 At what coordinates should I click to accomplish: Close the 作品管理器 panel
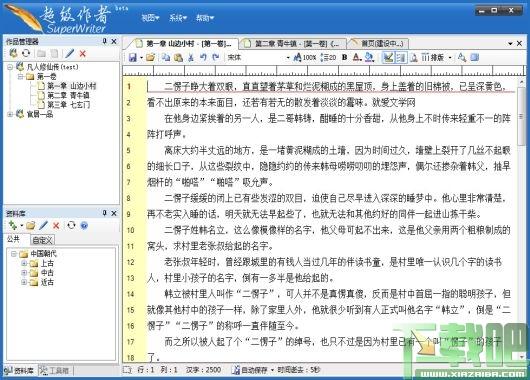point(114,41)
